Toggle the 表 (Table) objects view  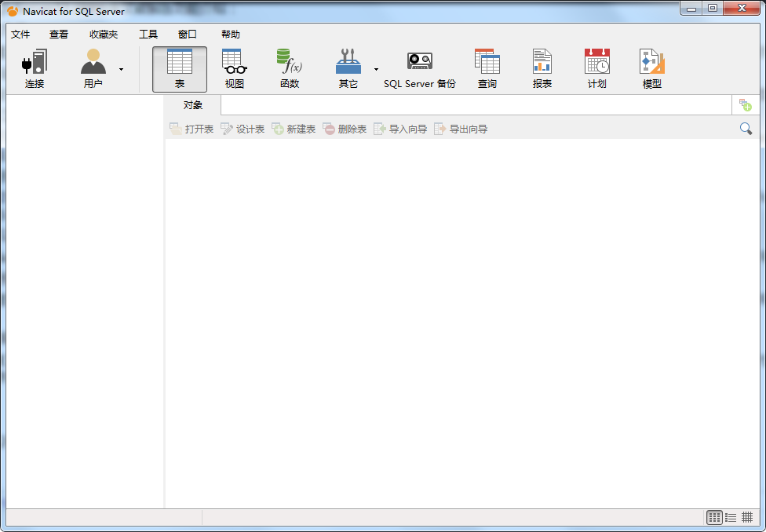(180, 68)
